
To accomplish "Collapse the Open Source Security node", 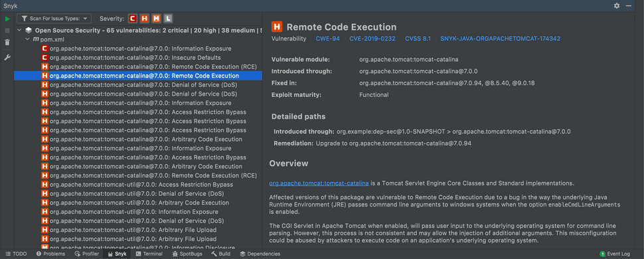I will [x=19, y=30].
